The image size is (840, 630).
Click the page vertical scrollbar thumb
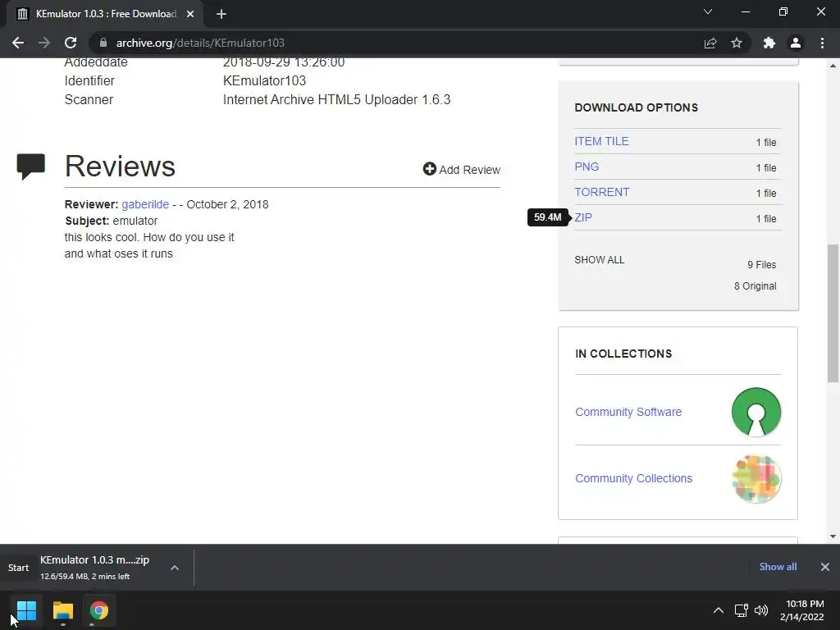point(833,313)
